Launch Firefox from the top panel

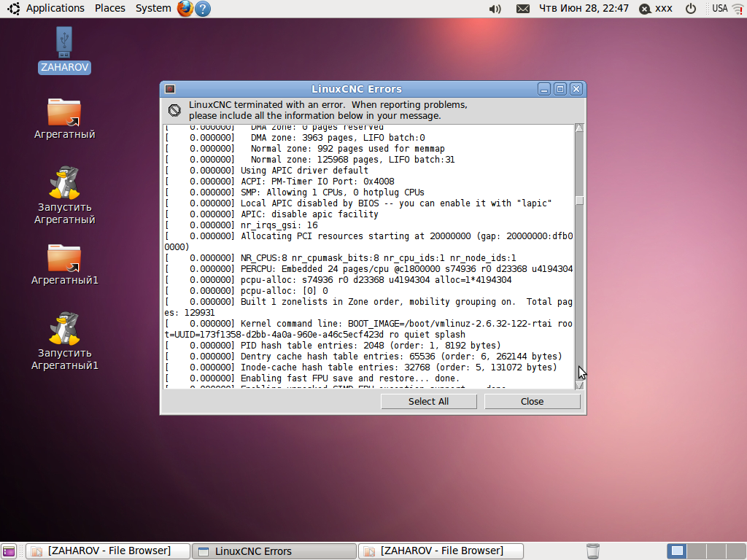tap(185, 9)
